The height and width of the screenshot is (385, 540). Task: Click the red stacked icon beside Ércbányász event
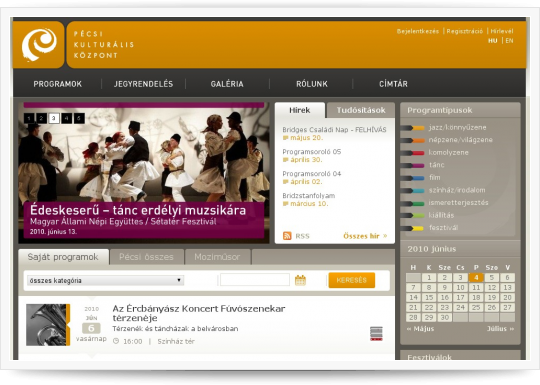pyautogui.click(x=376, y=333)
